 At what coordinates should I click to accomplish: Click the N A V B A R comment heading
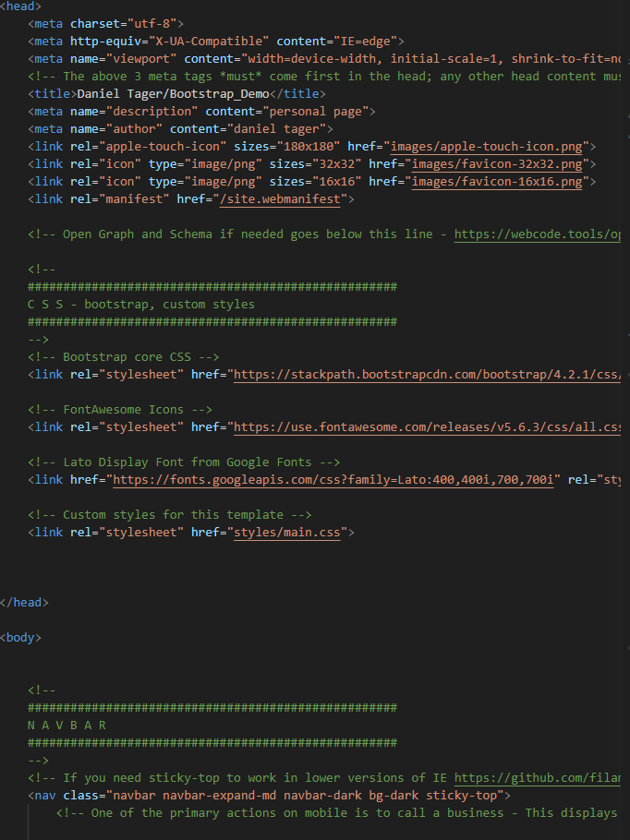pos(67,726)
